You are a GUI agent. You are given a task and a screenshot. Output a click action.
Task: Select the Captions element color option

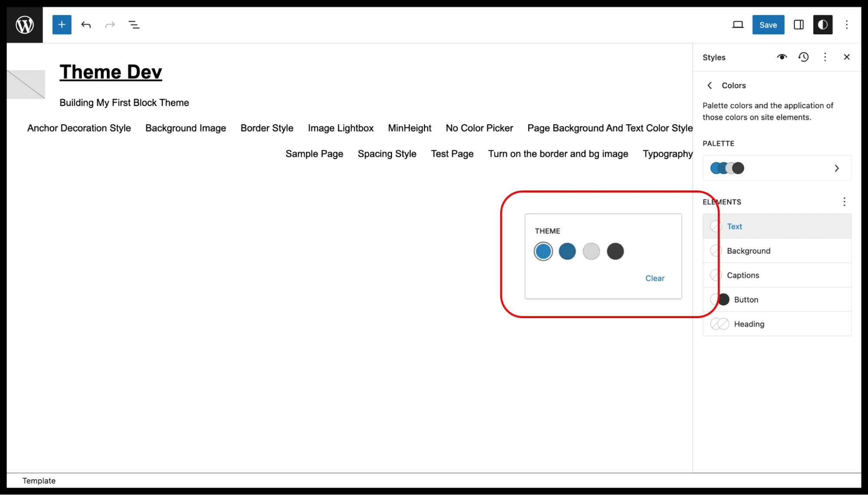click(x=777, y=275)
